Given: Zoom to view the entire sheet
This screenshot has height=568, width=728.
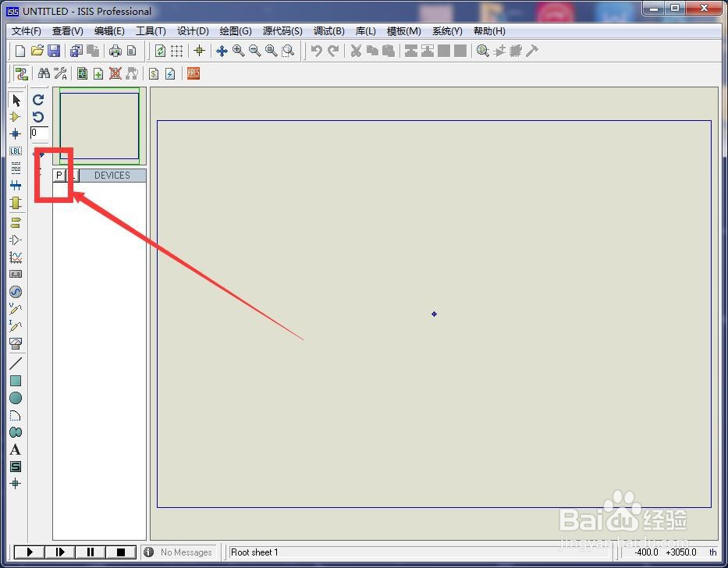Looking at the screenshot, I should (272, 51).
